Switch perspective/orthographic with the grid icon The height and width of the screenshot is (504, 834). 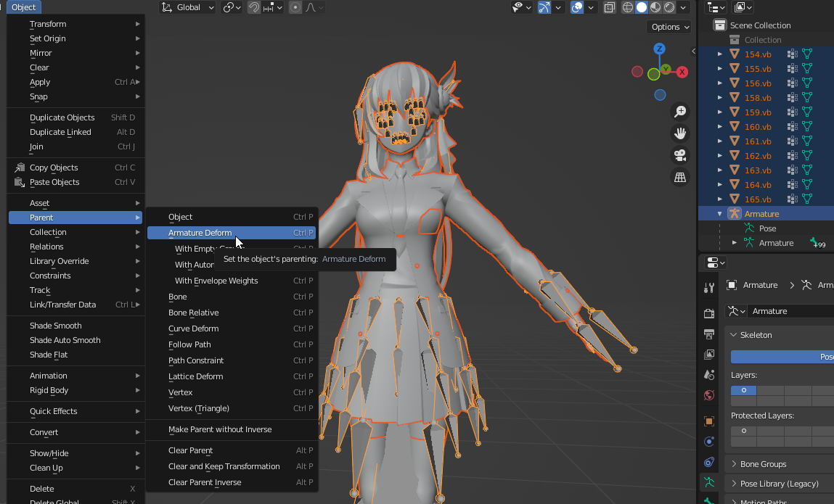(680, 177)
